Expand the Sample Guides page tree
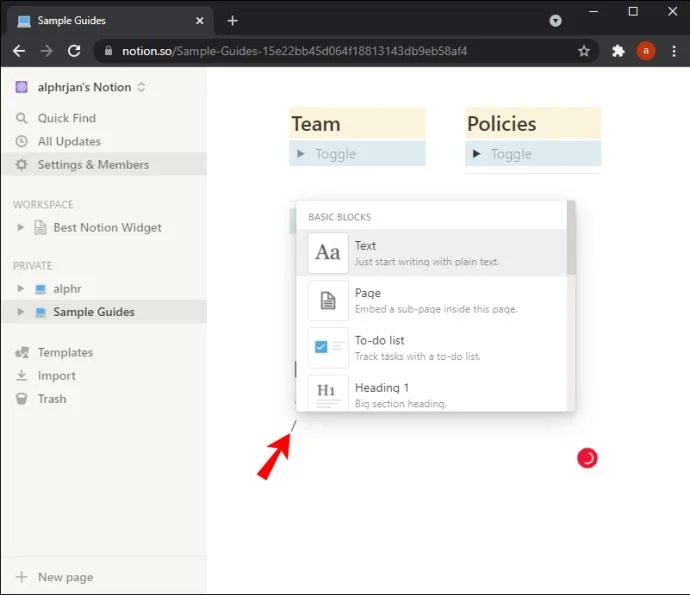690x595 pixels. pyautogui.click(x=20, y=312)
